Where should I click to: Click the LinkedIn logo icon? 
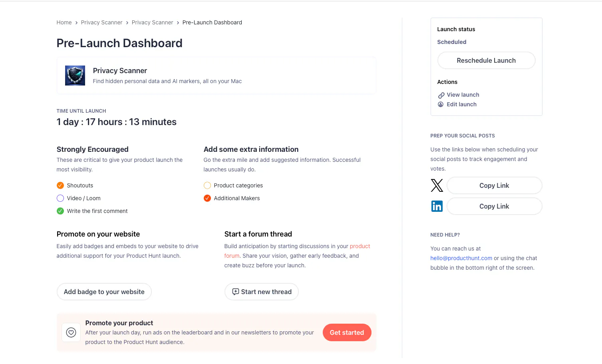coord(437,206)
